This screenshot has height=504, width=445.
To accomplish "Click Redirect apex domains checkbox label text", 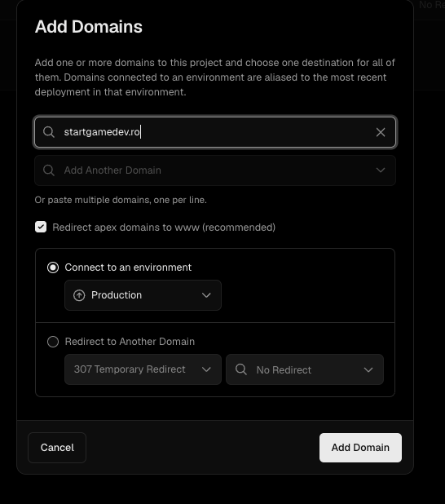I will pos(164,228).
